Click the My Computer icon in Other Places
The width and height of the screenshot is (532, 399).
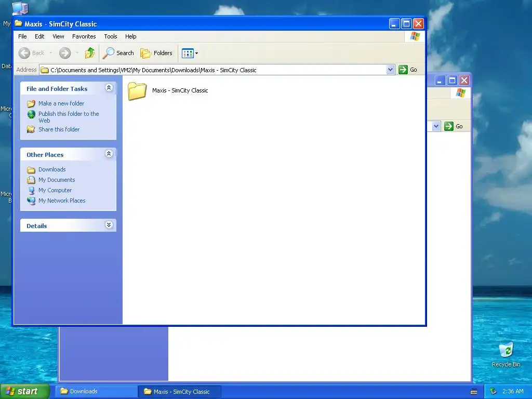[x=31, y=190]
